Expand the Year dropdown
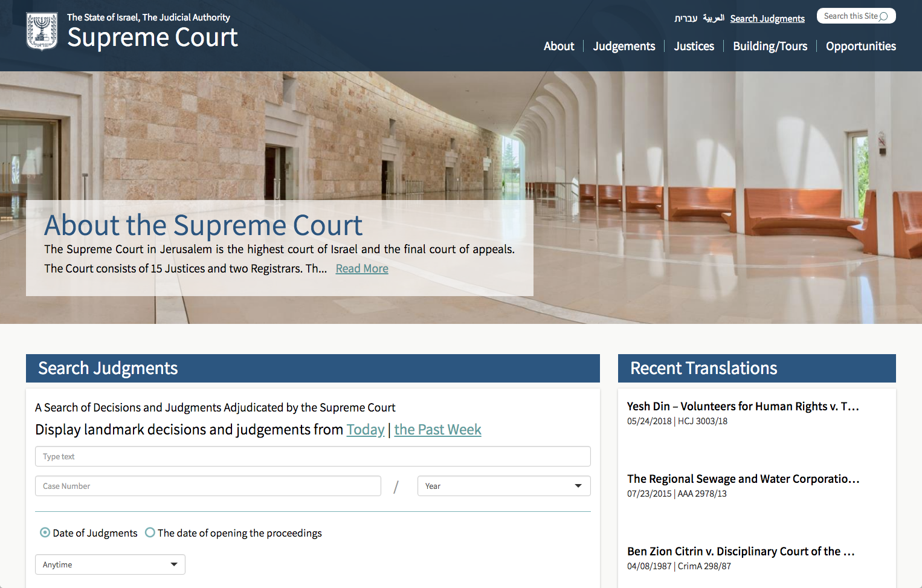 pyautogui.click(x=504, y=486)
